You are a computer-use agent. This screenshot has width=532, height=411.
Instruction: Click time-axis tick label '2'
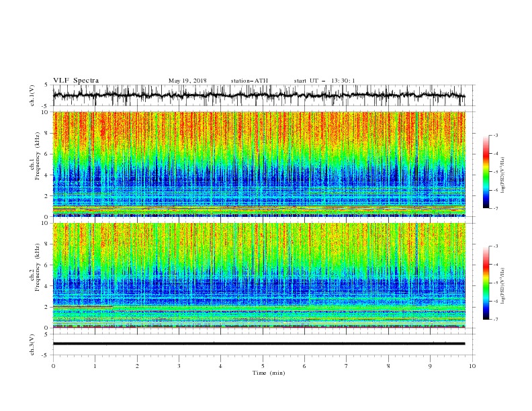(x=137, y=366)
